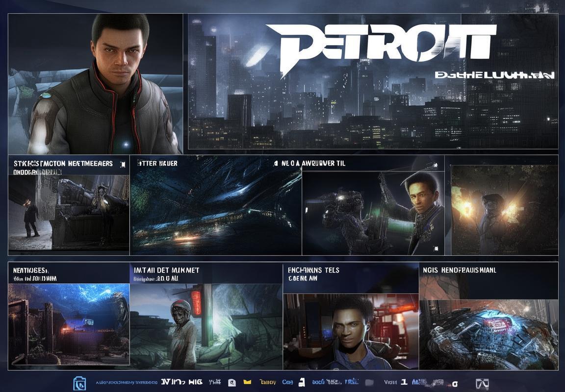The image size is (565, 392).
Task: Open the NENTIAGES panel thumbnail
Action: [69, 324]
